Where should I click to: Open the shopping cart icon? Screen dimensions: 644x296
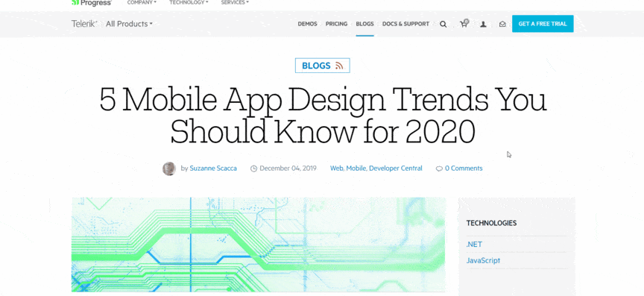point(464,23)
